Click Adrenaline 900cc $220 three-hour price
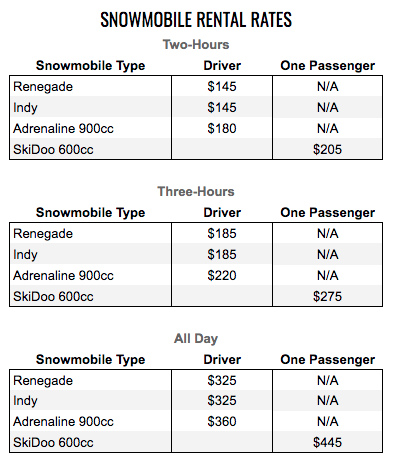 [222, 276]
